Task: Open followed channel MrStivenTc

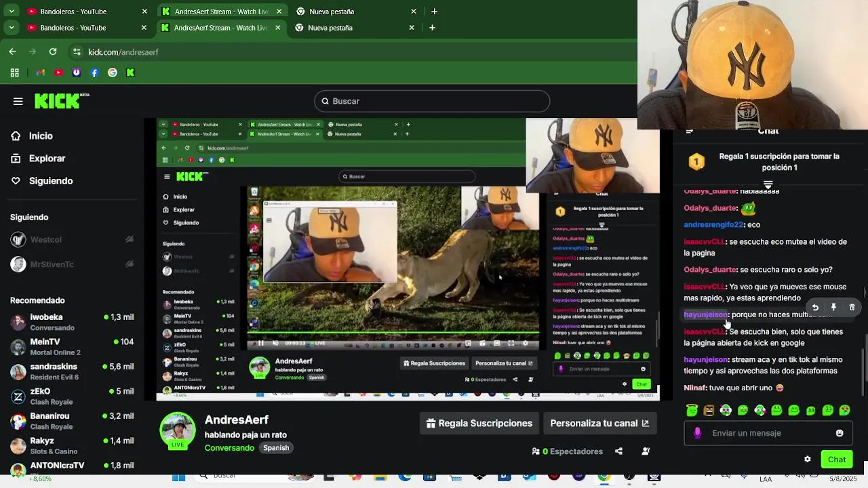Action: (x=71, y=264)
